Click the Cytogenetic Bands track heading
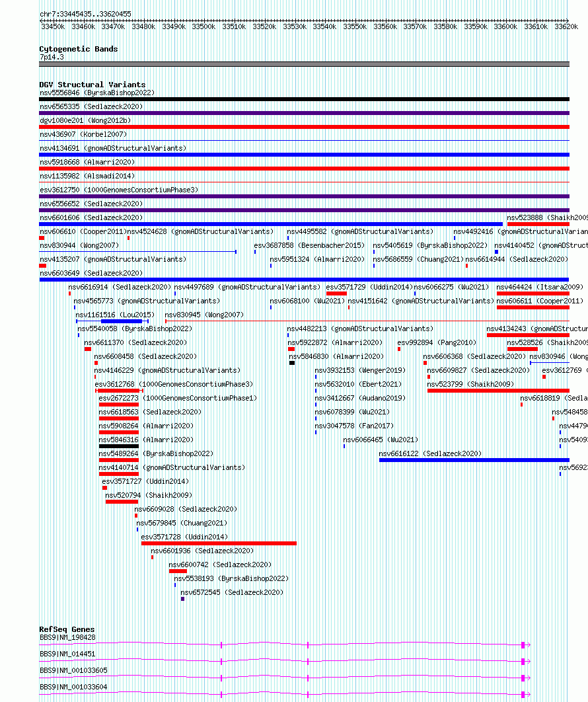The width and height of the screenshot is (588, 702). pyautogui.click(x=79, y=49)
